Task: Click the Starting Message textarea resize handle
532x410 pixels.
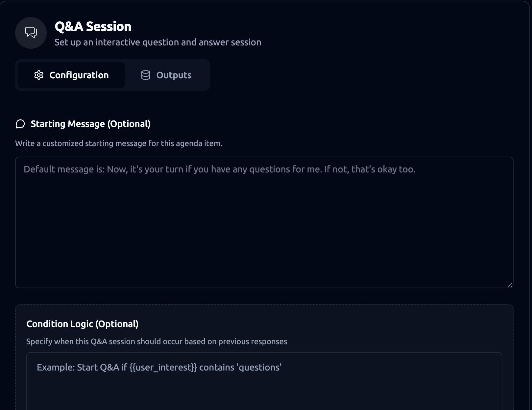Action: pyautogui.click(x=510, y=285)
